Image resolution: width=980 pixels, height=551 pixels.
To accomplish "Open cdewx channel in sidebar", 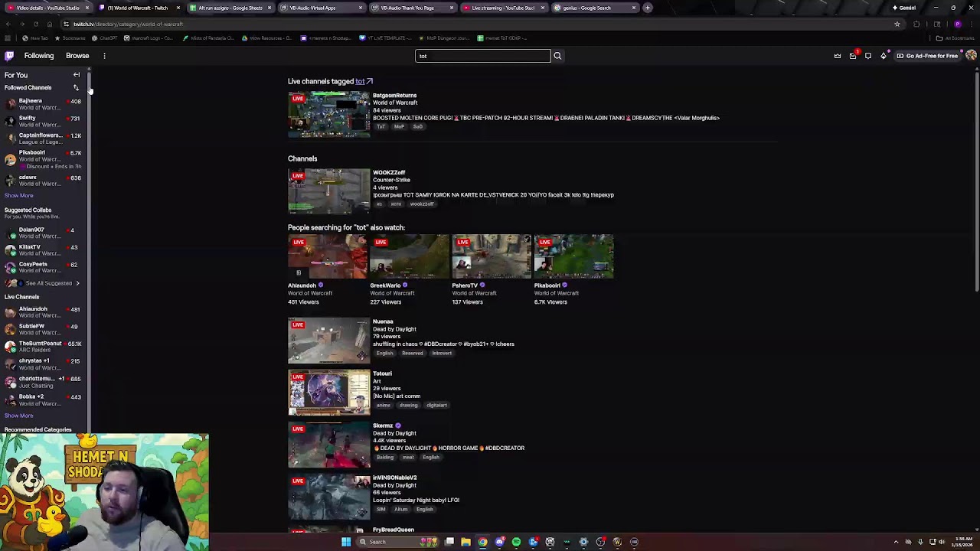I will (x=44, y=181).
